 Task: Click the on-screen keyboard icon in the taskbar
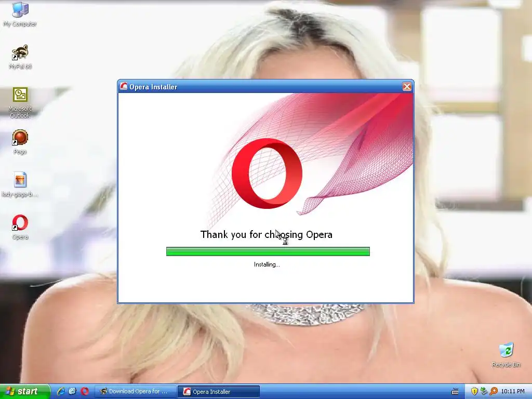[455, 392]
